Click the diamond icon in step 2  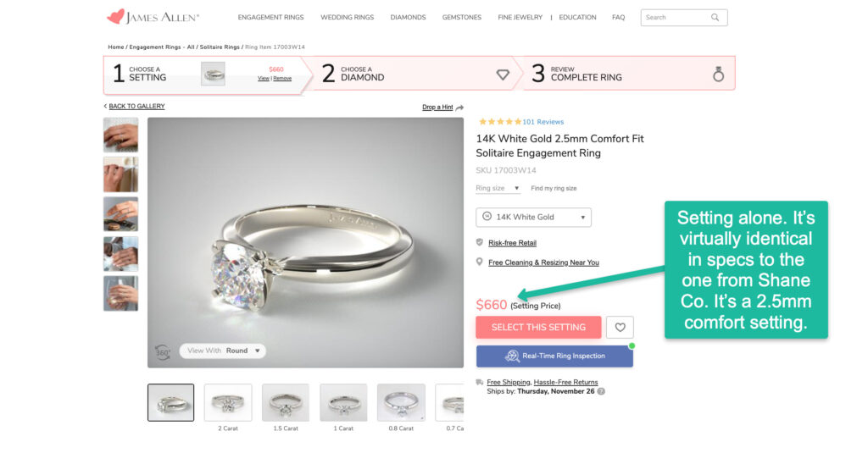503,75
